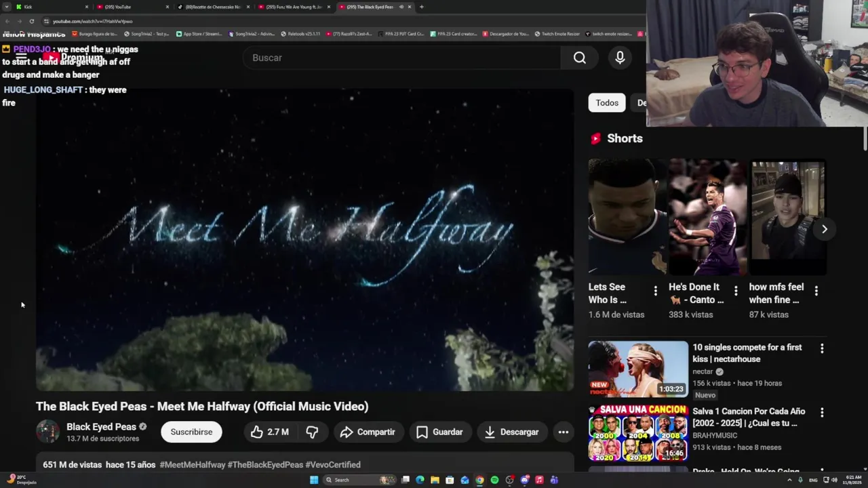Click the BRAHYMUSIC channel name

coord(715,436)
